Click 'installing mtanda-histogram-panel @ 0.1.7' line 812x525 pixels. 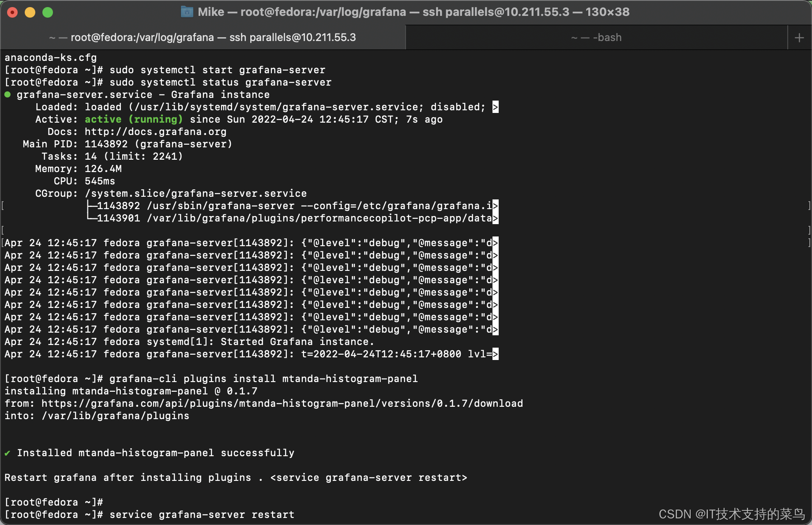(131, 391)
